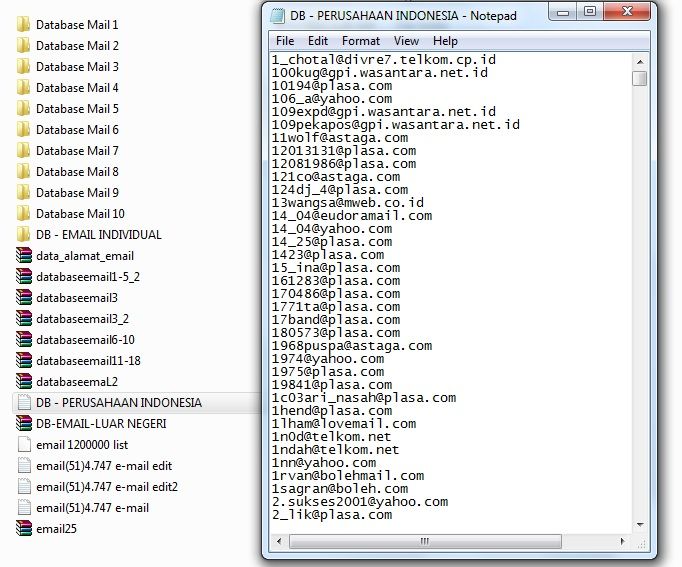The height and width of the screenshot is (567, 682).
Task: Click the line 100kug@gpi.wasantara.net.id
Action: tap(380, 73)
